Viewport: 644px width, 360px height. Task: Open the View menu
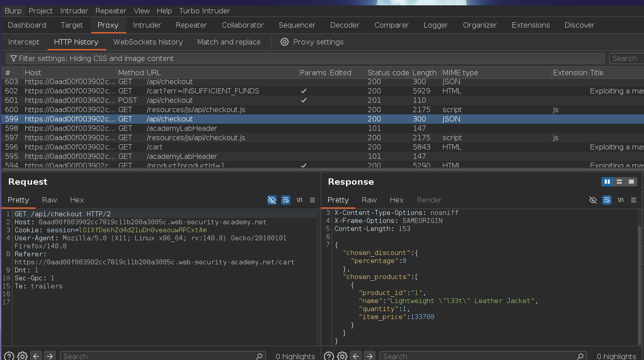coord(142,11)
